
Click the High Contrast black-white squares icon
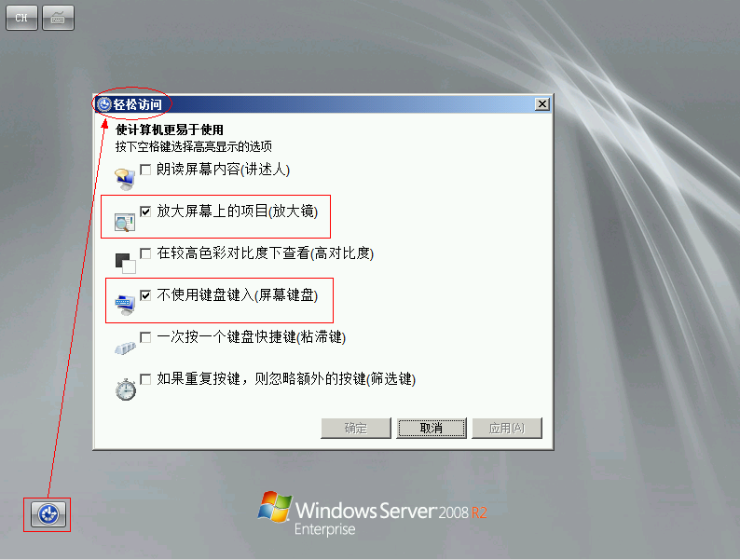(x=126, y=264)
